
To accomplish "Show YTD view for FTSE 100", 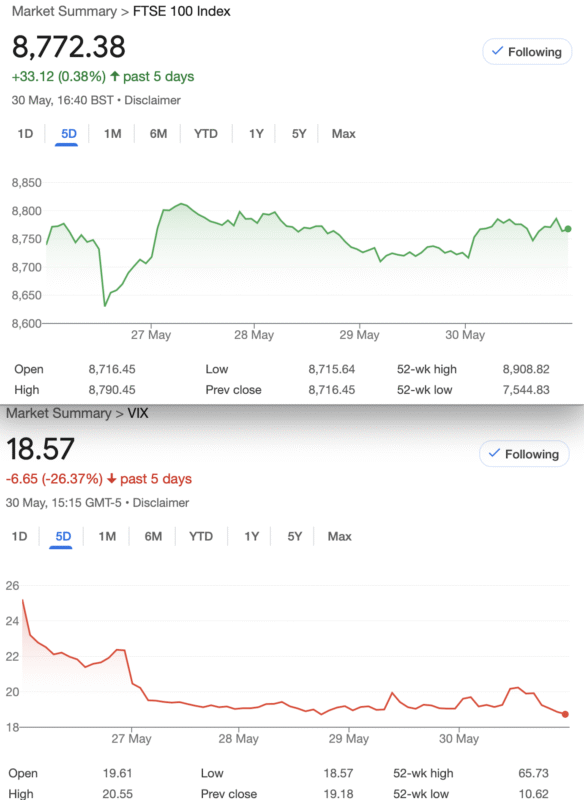I will pos(206,134).
